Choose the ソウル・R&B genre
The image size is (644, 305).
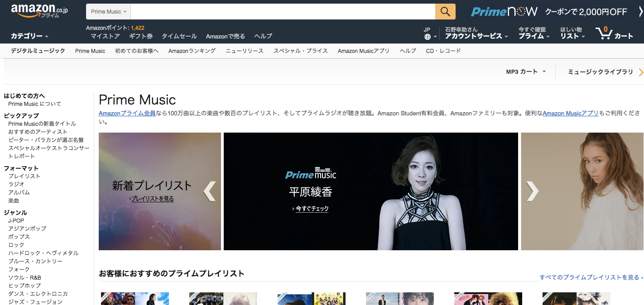pos(24,277)
